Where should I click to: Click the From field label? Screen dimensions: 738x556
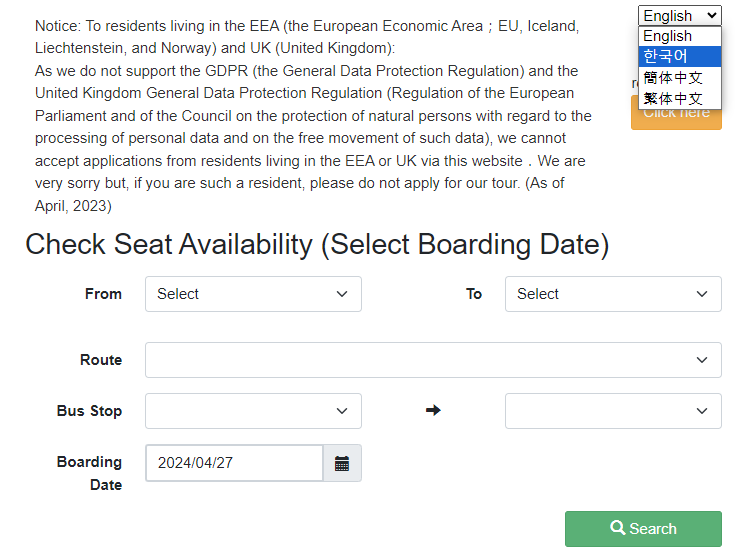point(103,294)
